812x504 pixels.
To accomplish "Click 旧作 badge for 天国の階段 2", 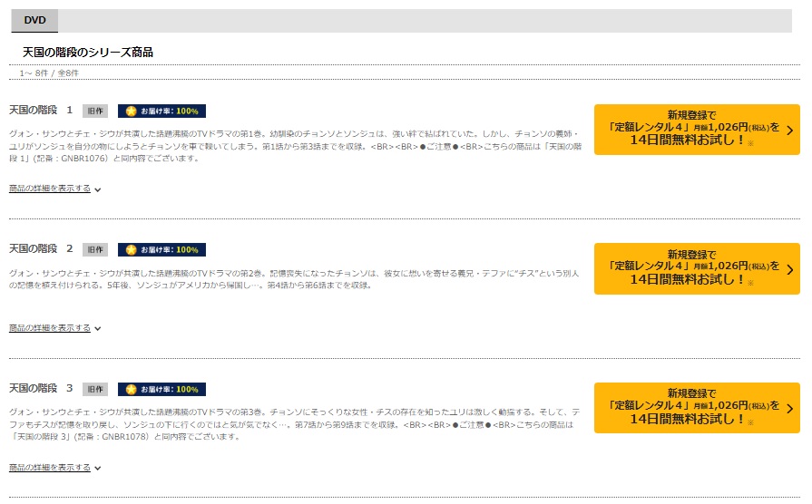I will (x=95, y=249).
